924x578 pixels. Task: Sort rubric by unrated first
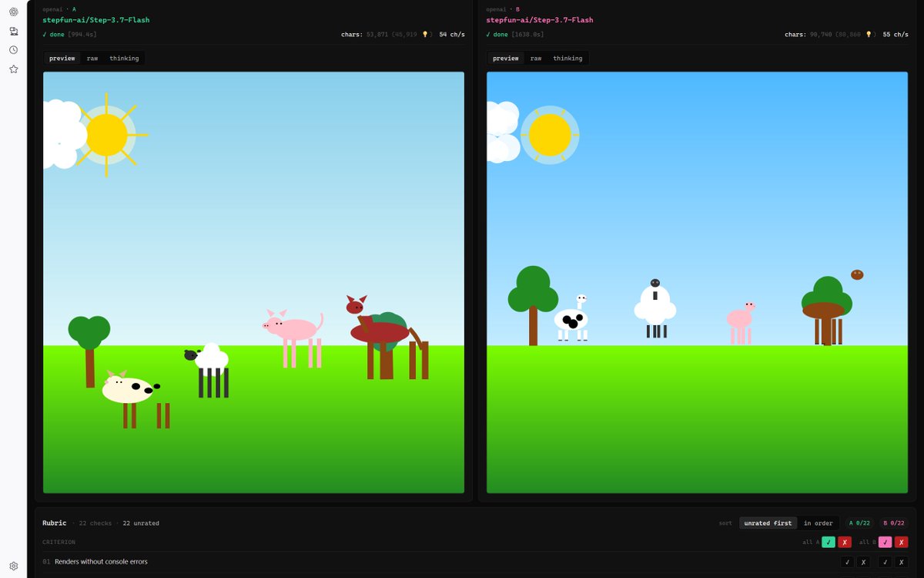(768, 523)
